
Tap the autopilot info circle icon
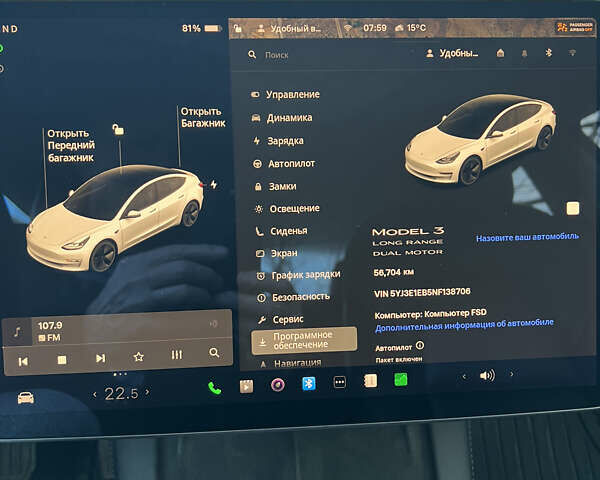pyautogui.click(x=419, y=345)
